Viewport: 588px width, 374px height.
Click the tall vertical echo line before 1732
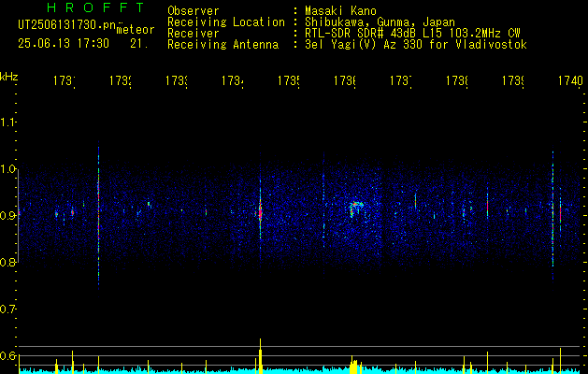(x=99, y=218)
